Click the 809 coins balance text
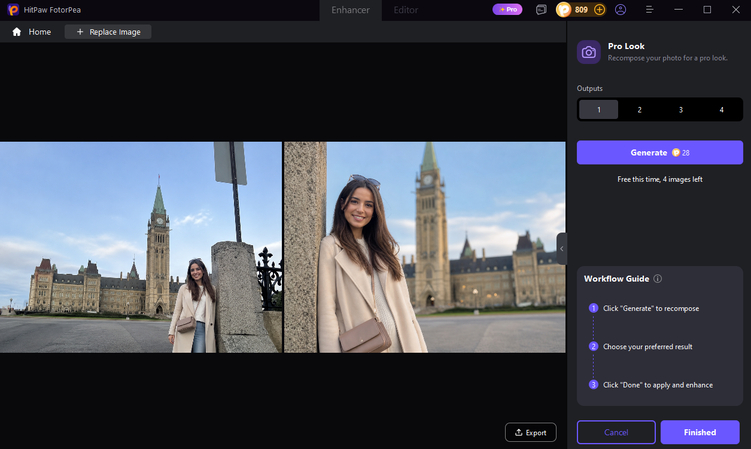This screenshot has height=449, width=751. 581,10
